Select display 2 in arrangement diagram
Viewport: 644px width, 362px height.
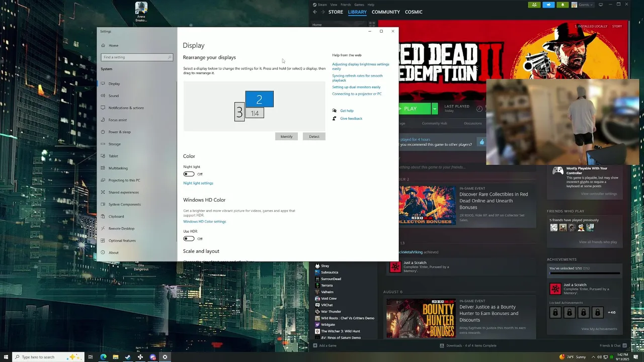pyautogui.click(x=260, y=99)
